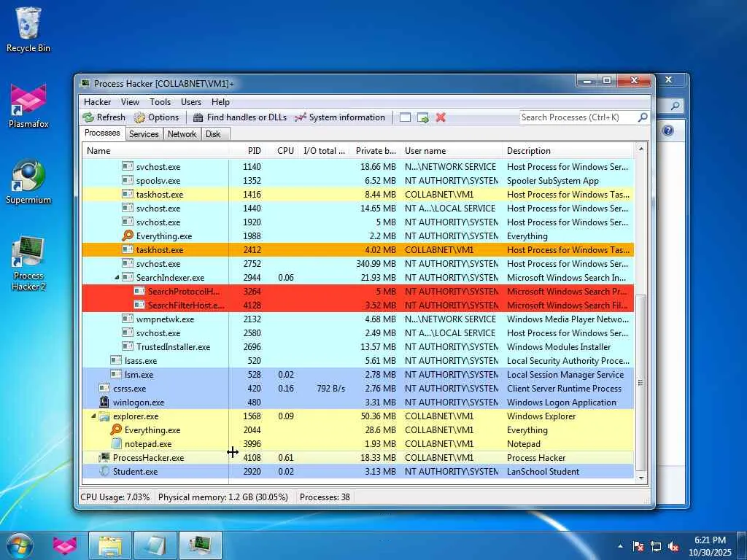
Task: Click the Process Hacker taskbar button
Action: 201,545
